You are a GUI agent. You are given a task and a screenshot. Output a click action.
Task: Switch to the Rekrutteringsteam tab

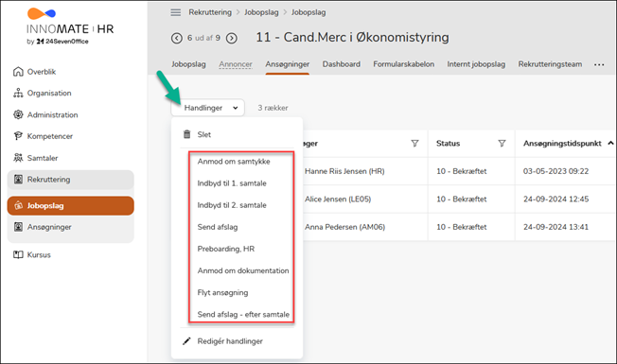click(x=550, y=64)
